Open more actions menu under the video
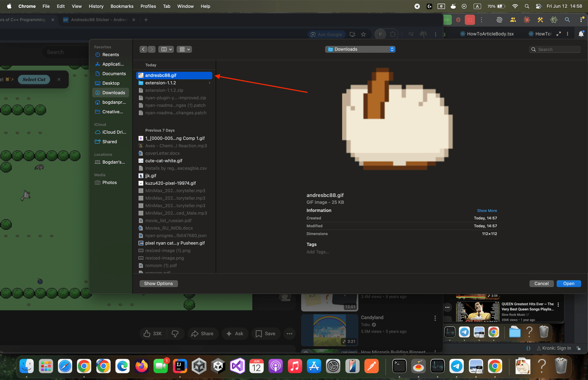This screenshot has height=380, width=588. [x=289, y=333]
